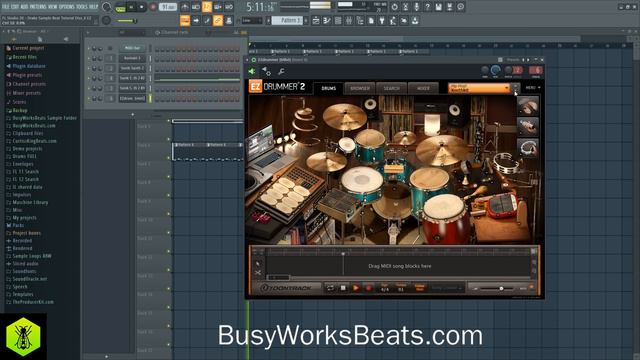Open the Current project browser item

coord(28,48)
